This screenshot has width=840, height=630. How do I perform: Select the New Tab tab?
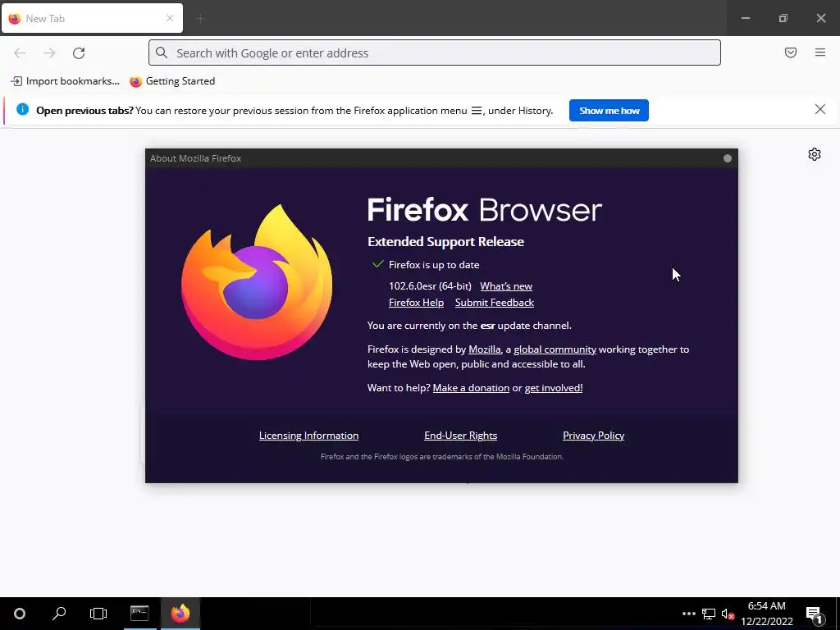tap(92, 18)
